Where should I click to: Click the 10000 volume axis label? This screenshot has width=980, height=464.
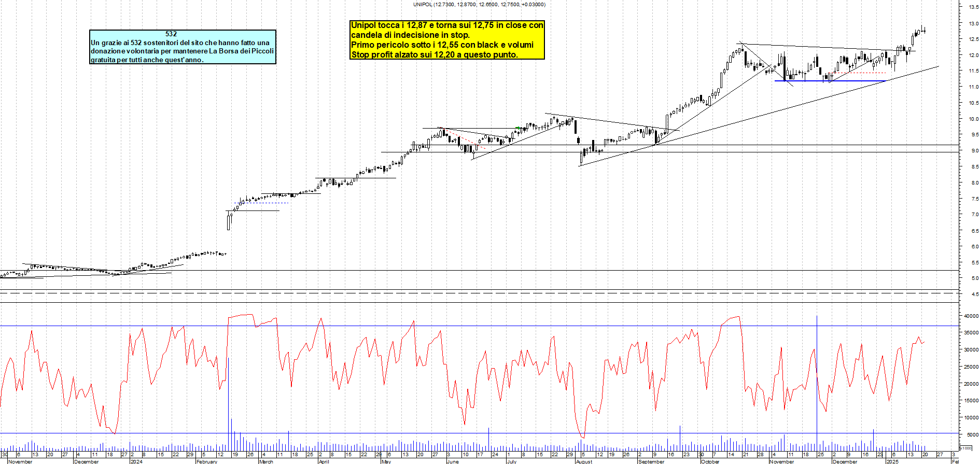pyautogui.click(x=971, y=418)
